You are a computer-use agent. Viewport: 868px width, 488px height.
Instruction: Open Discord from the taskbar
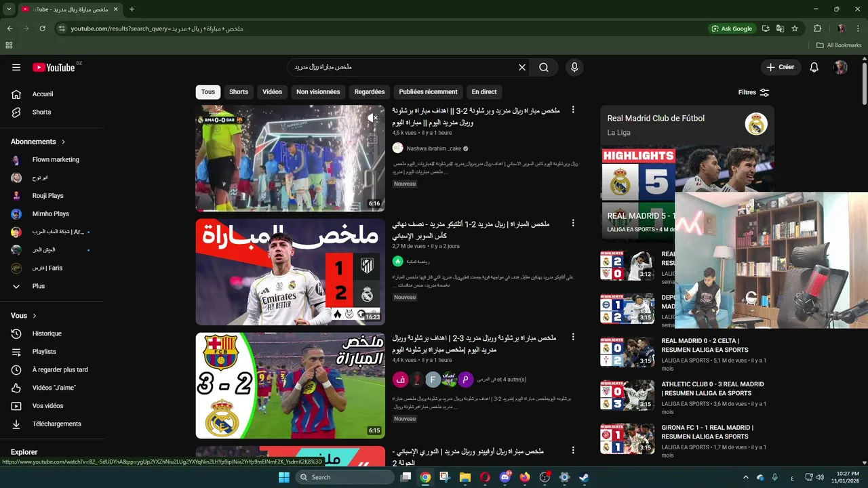(x=505, y=477)
